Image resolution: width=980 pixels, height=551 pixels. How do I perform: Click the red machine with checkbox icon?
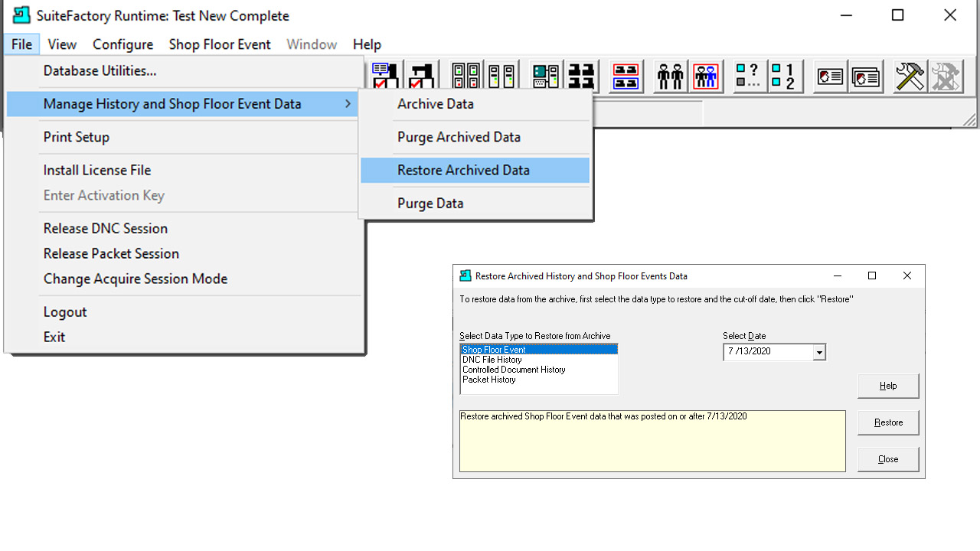point(421,77)
